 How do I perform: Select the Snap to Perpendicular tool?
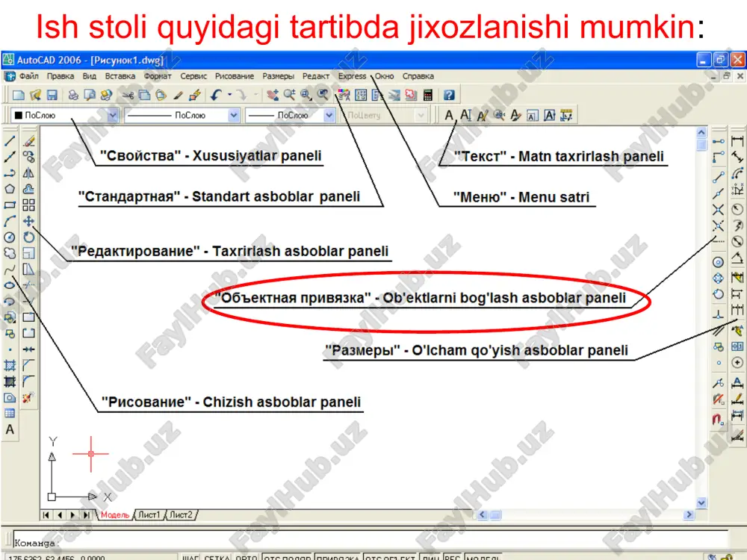(x=719, y=314)
